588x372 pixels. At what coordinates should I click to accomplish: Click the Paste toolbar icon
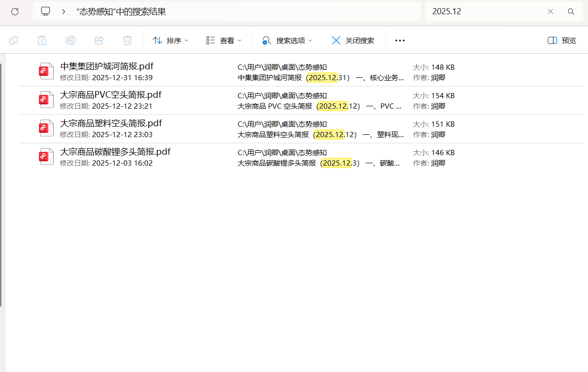coord(42,40)
